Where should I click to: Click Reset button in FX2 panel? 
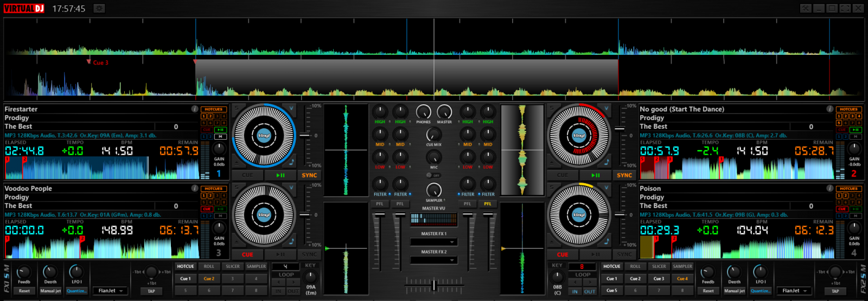708,291
